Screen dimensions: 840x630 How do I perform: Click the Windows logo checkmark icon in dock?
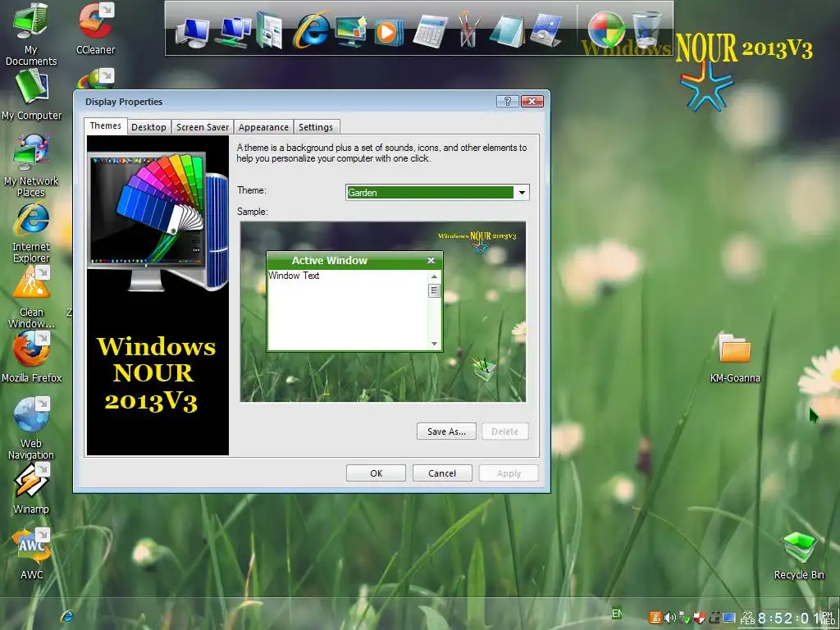pos(606,30)
